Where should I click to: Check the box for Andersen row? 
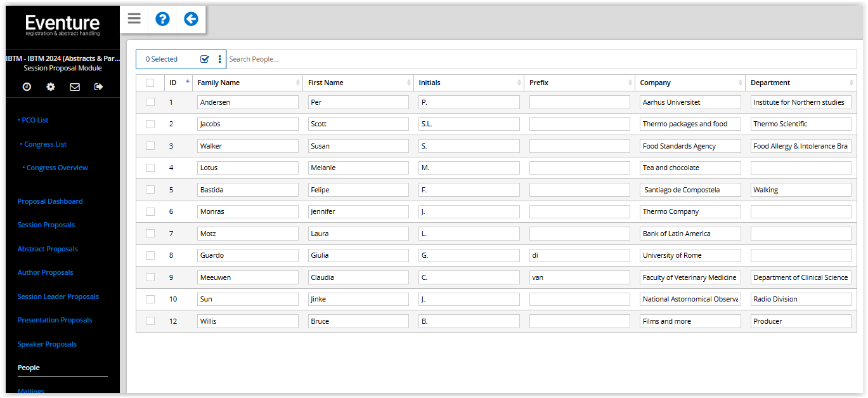(150, 102)
